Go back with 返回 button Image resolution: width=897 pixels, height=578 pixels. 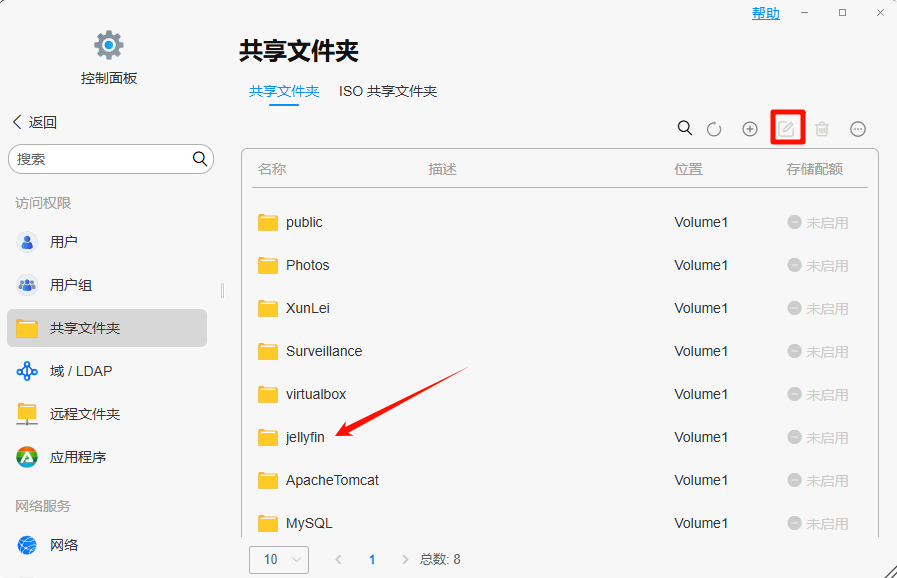(35, 122)
